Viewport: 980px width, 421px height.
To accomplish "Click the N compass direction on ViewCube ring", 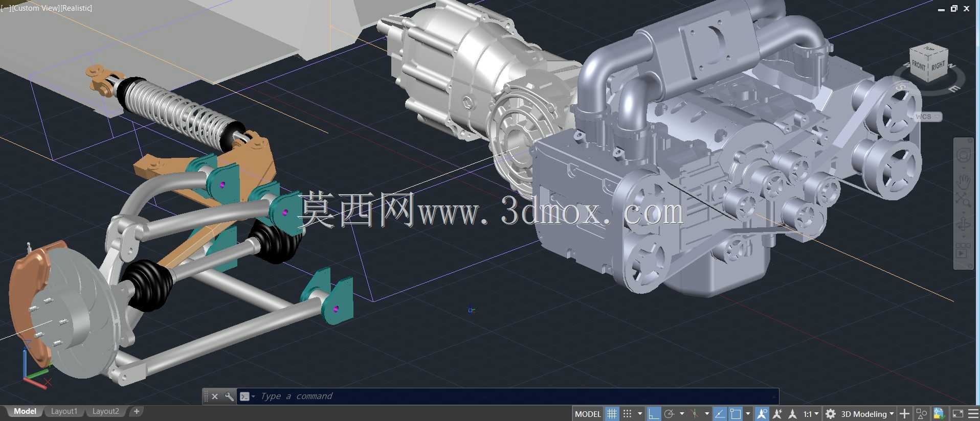I will pos(951,66).
